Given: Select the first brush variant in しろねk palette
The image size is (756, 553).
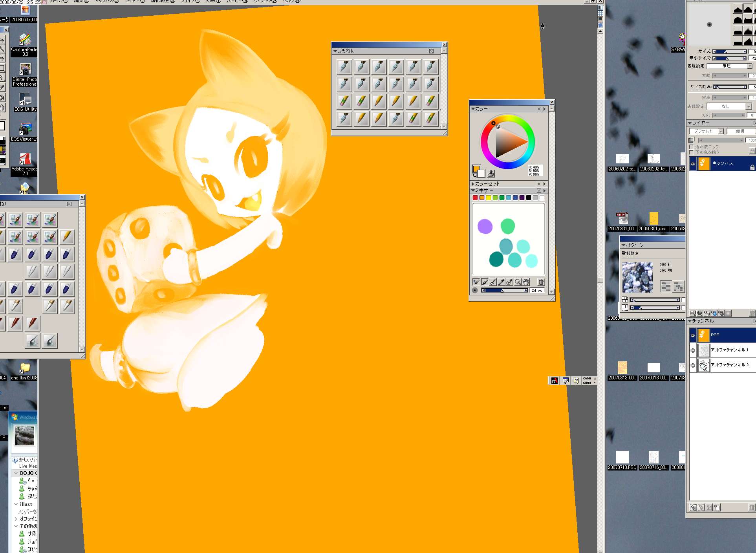Looking at the screenshot, I should pos(344,67).
